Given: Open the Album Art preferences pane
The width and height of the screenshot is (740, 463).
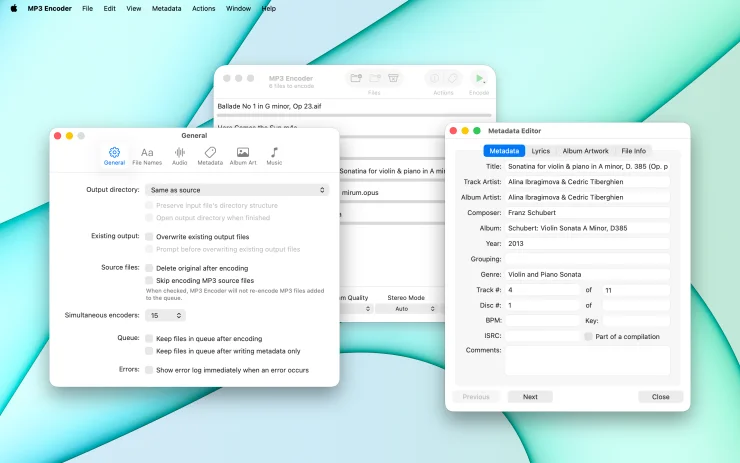Looking at the screenshot, I should [243, 156].
